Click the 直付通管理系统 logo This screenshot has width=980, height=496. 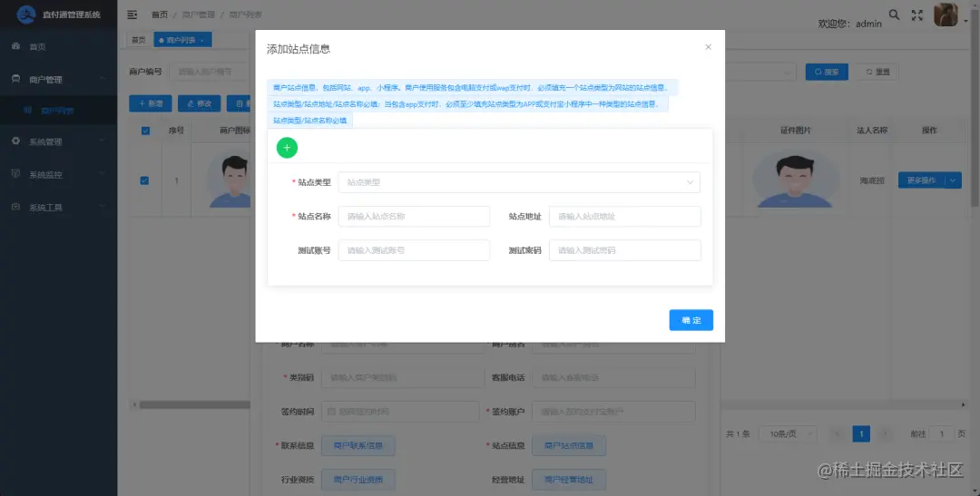(x=59, y=14)
